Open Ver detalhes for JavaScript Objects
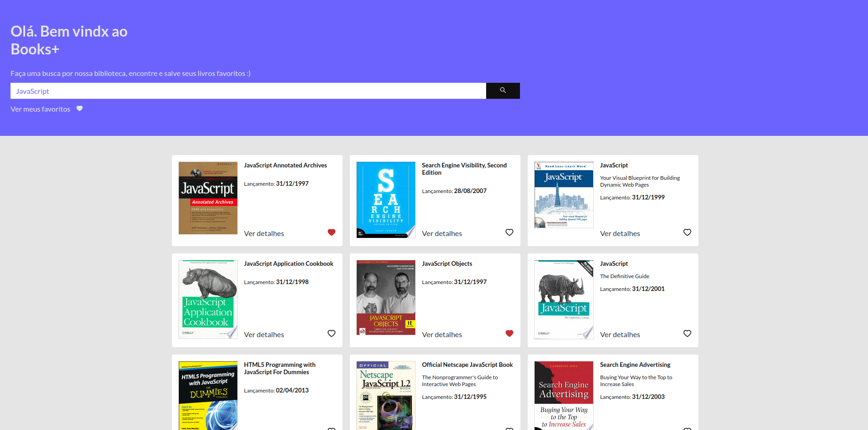This screenshot has height=430, width=868. click(x=442, y=334)
